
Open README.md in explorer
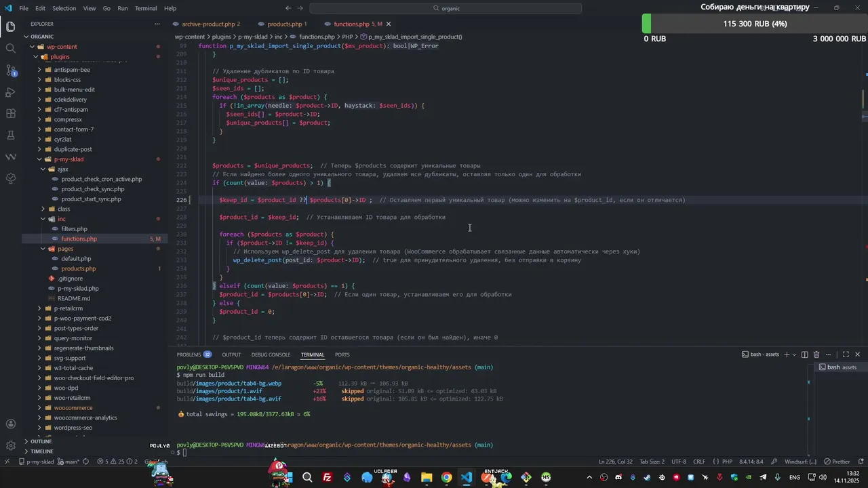pos(74,298)
